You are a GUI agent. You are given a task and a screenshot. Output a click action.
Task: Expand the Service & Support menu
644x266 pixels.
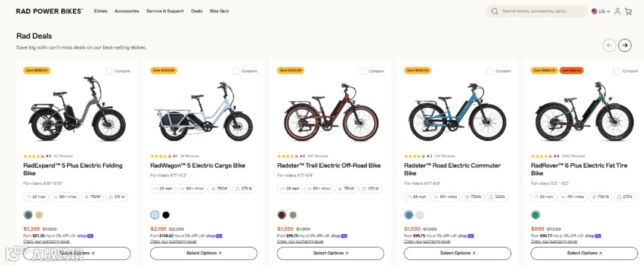tap(165, 11)
